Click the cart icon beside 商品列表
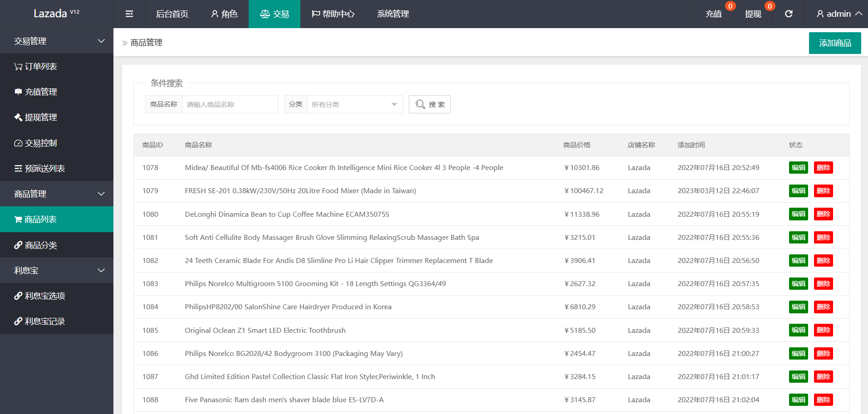Image resolution: width=868 pixels, height=414 pixels. (18, 219)
